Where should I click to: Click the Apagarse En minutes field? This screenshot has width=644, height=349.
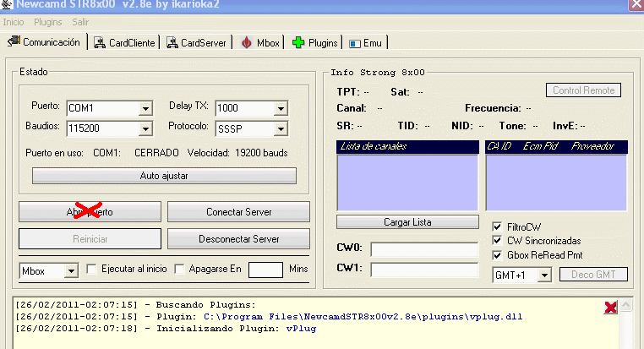coord(265,270)
